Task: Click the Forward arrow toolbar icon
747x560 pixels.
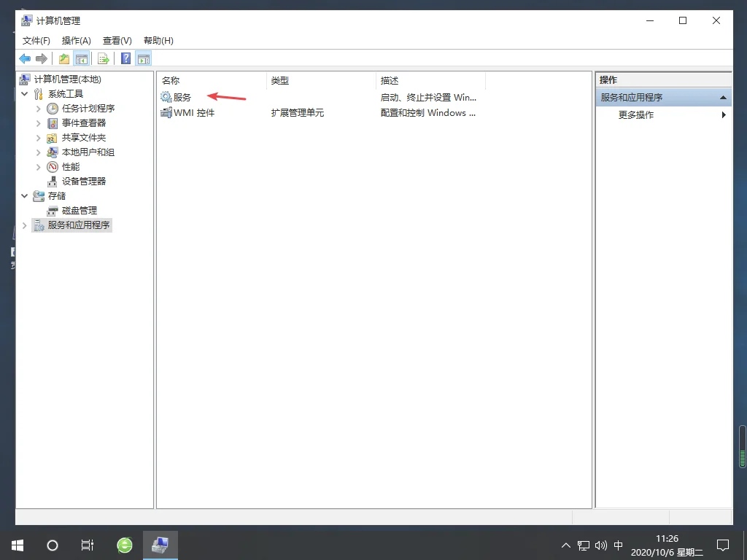Action: coord(42,59)
